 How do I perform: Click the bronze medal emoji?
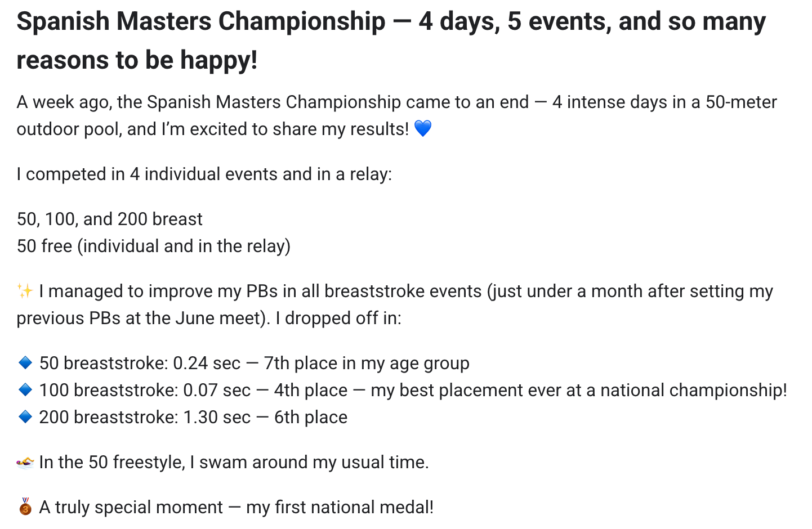(x=25, y=507)
